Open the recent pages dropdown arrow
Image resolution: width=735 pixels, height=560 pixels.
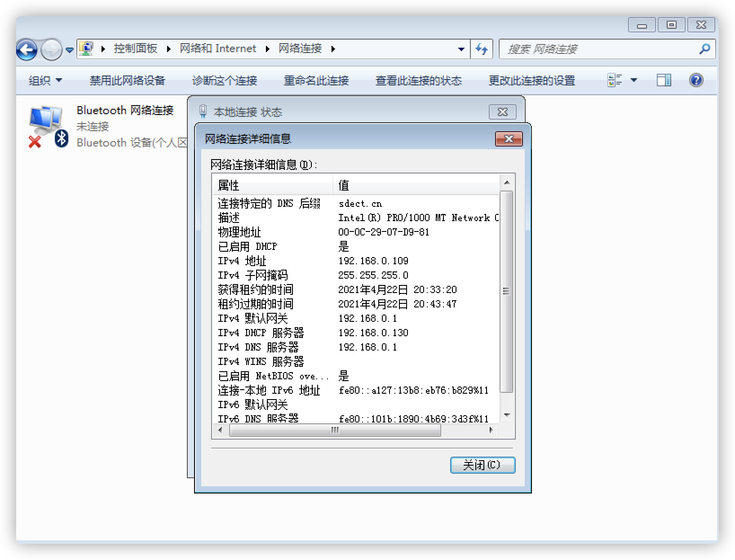69,50
